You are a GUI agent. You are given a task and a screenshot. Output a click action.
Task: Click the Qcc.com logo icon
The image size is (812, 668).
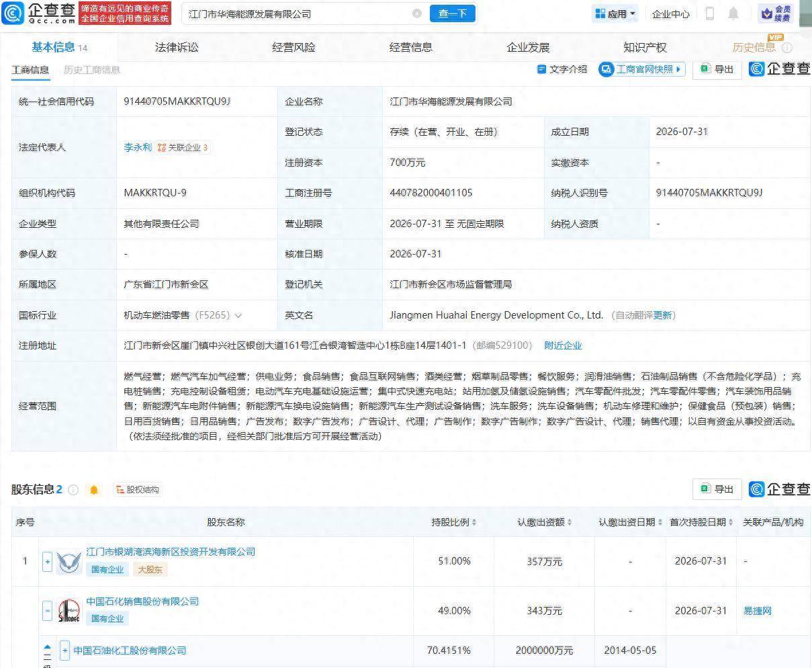[x=12, y=13]
